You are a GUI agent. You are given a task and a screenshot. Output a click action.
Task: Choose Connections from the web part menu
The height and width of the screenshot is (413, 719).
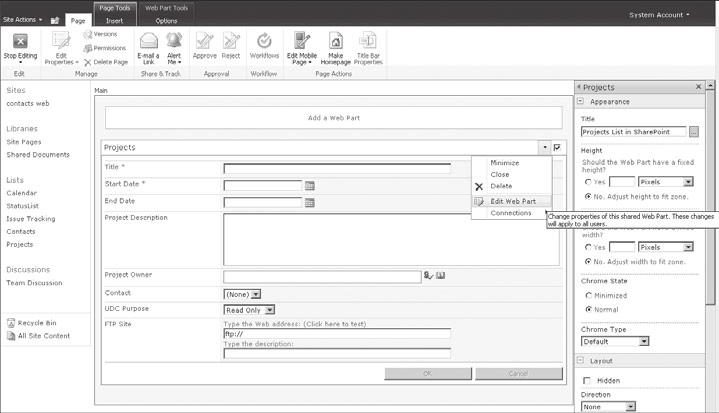pyautogui.click(x=510, y=213)
